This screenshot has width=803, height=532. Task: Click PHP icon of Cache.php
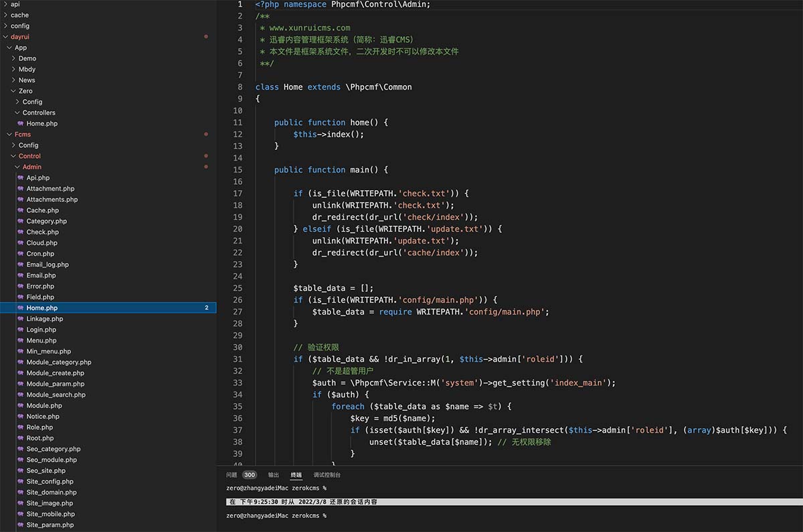tap(21, 210)
